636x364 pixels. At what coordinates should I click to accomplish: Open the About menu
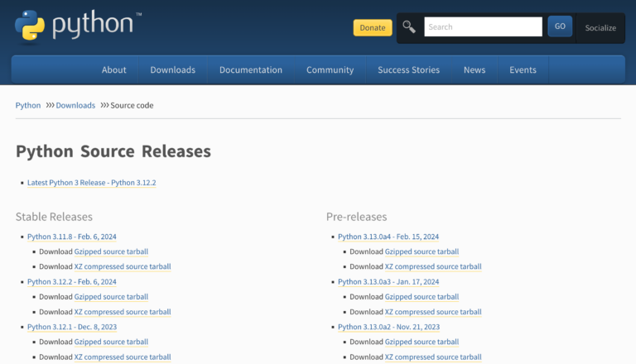pos(114,69)
